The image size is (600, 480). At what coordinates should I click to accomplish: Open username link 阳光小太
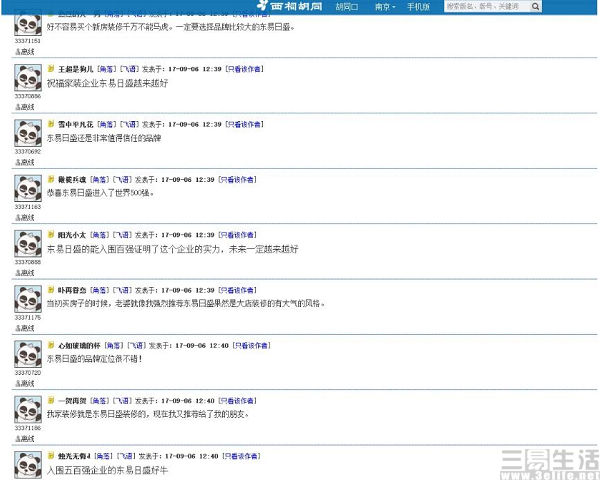coord(72,235)
